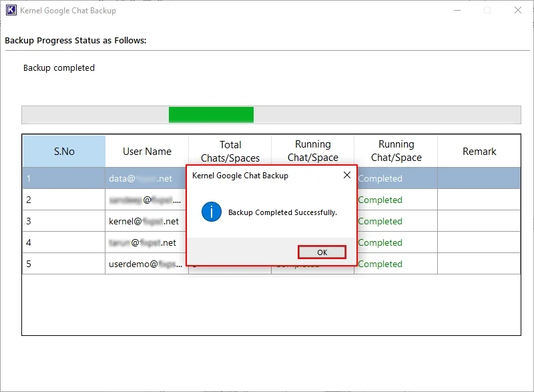The width and height of the screenshot is (534, 392).
Task: Click the Backup completed status text
Action: 59,67
